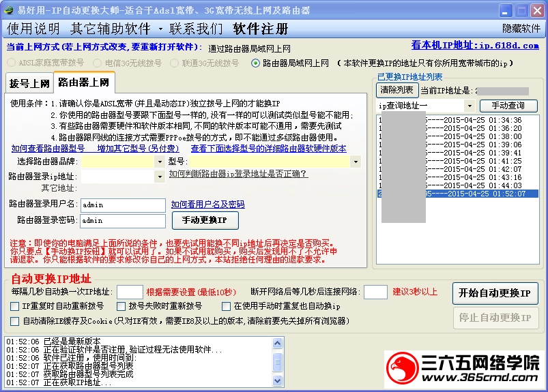Click the 手动更换IP button
The image size is (548, 392).
(x=205, y=220)
